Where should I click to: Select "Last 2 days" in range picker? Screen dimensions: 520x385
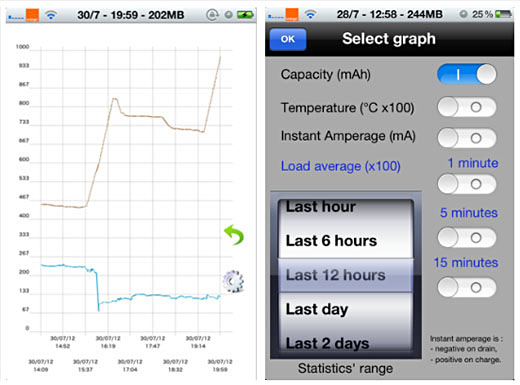[346, 343]
